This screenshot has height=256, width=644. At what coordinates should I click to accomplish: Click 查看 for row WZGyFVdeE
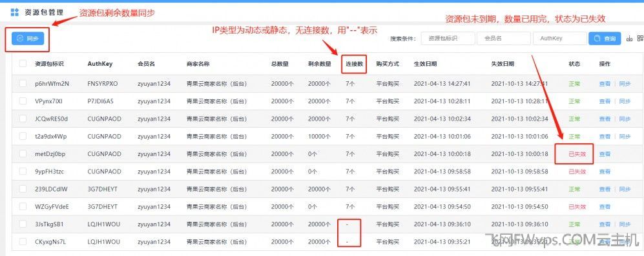click(x=605, y=207)
